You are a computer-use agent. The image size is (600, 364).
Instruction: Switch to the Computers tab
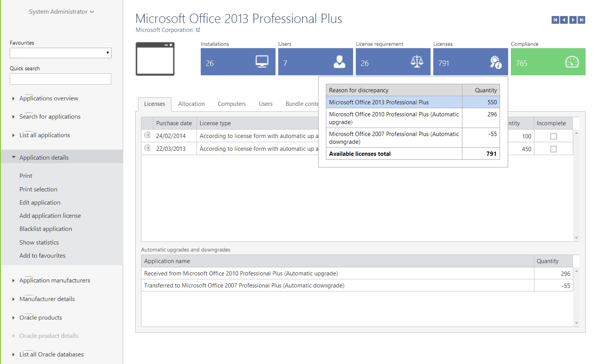pyautogui.click(x=232, y=104)
